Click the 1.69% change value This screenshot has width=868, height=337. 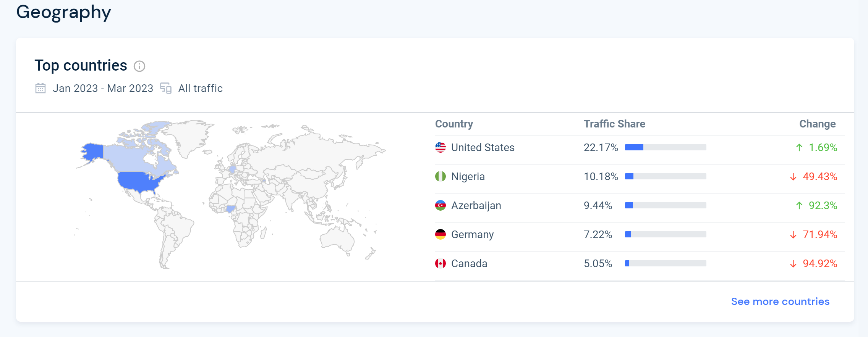pos(823,147)
